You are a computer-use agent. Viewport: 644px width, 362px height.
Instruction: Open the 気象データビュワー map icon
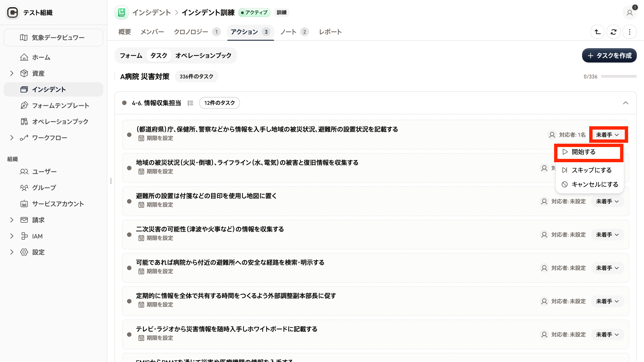pos(24,38)
